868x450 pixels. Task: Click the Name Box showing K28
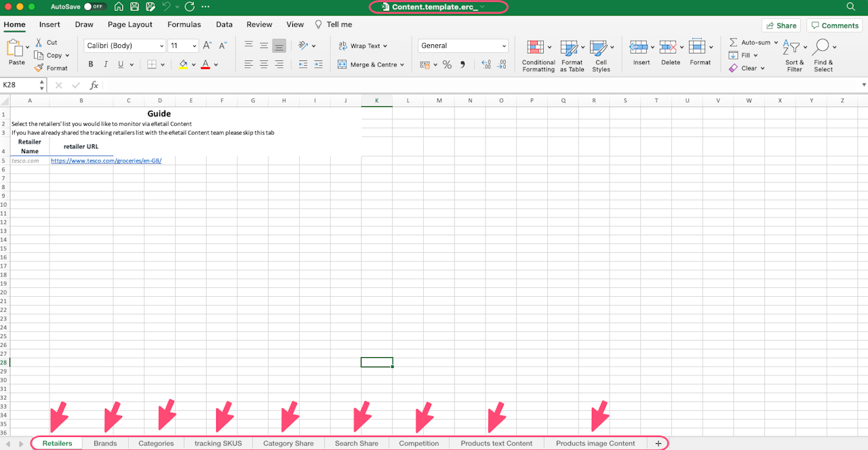[19, 85]
